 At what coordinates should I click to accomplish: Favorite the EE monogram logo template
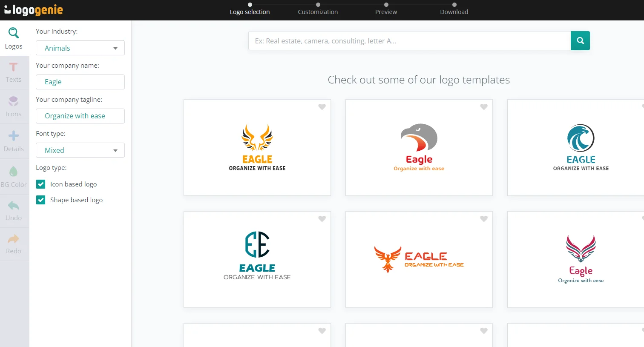[322, 219]
